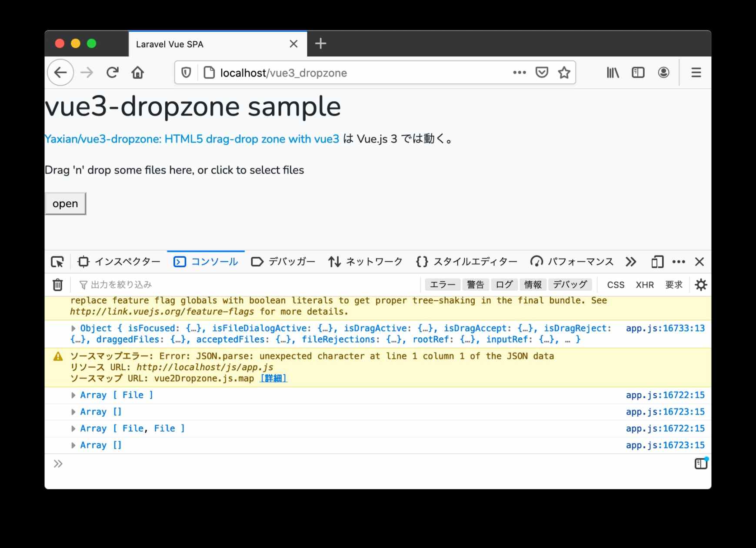Expand the logged Object entry

click(x=73, y=328)
